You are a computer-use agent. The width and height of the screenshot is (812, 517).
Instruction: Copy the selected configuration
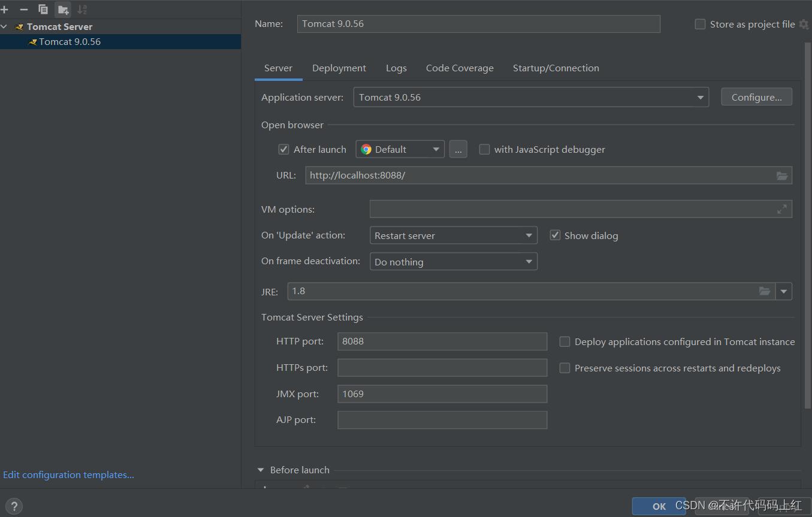43,10
